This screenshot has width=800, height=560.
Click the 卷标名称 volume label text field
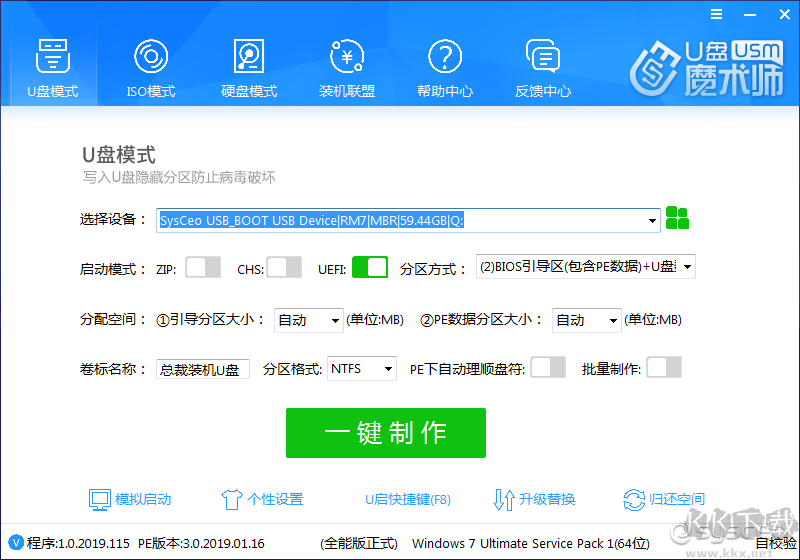coord(203,370)
